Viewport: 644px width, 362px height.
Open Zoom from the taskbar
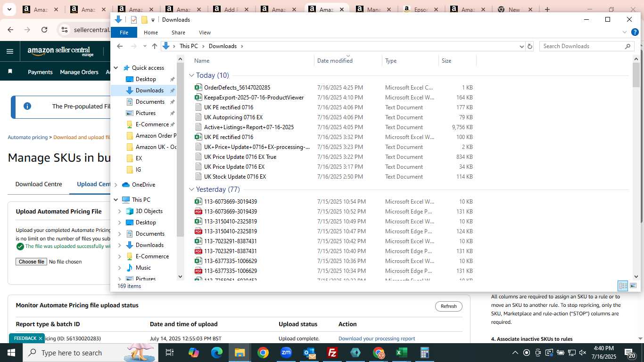(286, 353)
